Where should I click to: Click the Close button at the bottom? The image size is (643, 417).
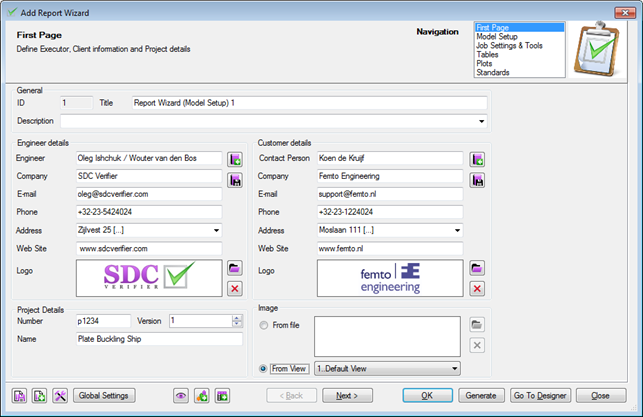click(x=601, y=396)
